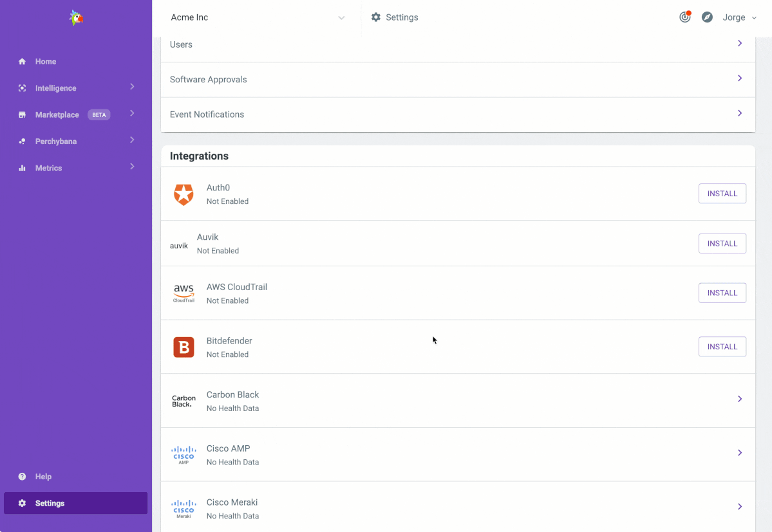Click the AWS CloudTrail logo
The image size is (772, 532).
point(184,293)
